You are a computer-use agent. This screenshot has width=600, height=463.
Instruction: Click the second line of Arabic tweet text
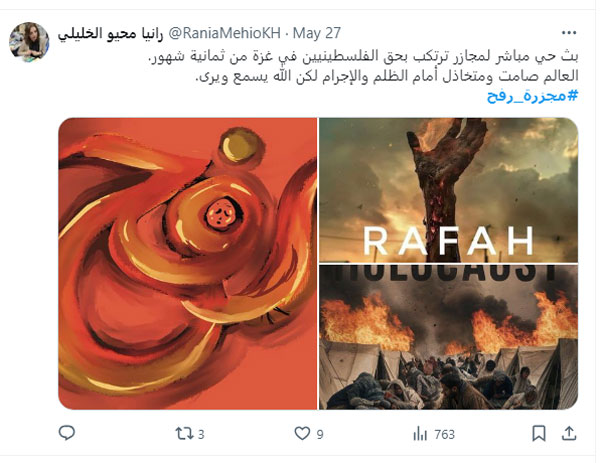point(386,76)
